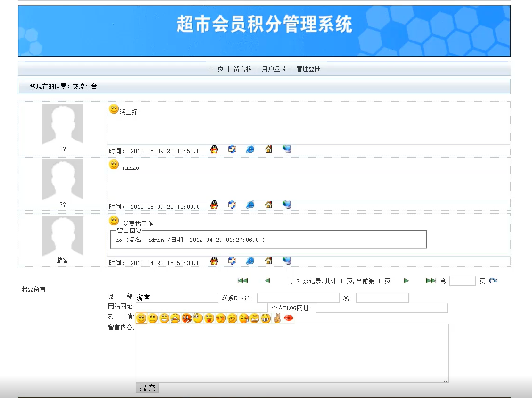Select the toothy laughing emoticon
The image size is (532, 398).
(266, 318)
